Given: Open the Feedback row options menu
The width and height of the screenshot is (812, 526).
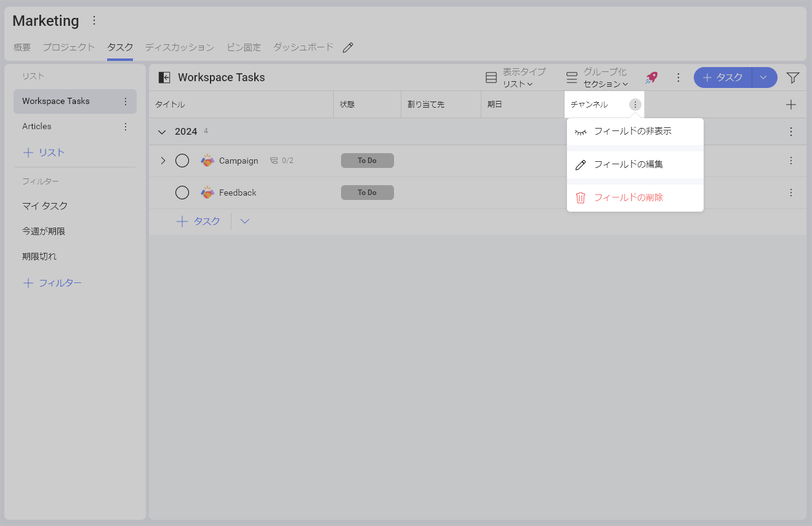Looking at the screenshot, I should [x=792, y=193].
